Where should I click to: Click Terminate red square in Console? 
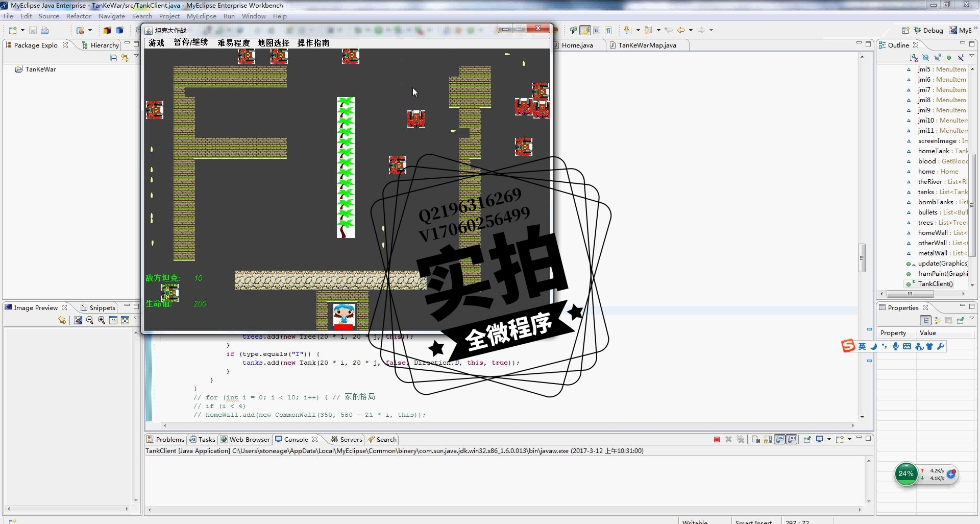click(717, 440)
